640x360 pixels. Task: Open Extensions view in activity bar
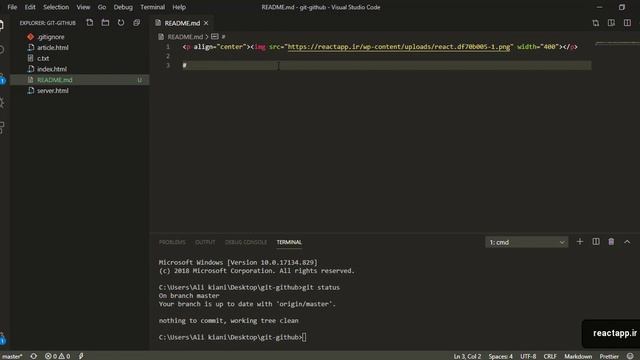pos(2,128)
